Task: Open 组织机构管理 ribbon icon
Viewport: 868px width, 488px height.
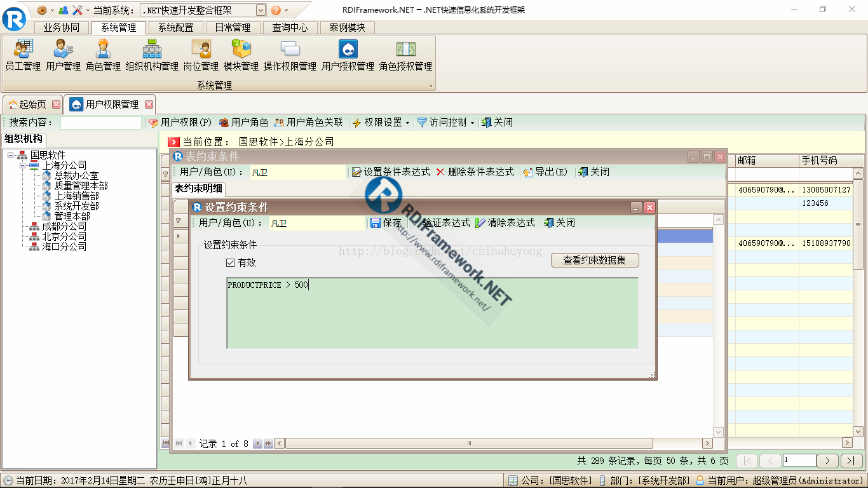Action: (152, 55)
